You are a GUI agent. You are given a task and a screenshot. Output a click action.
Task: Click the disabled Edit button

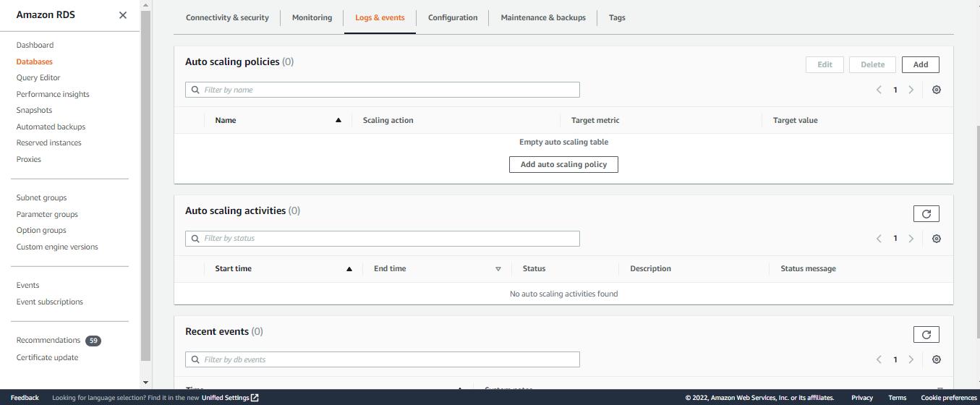(x=825, y=64)
